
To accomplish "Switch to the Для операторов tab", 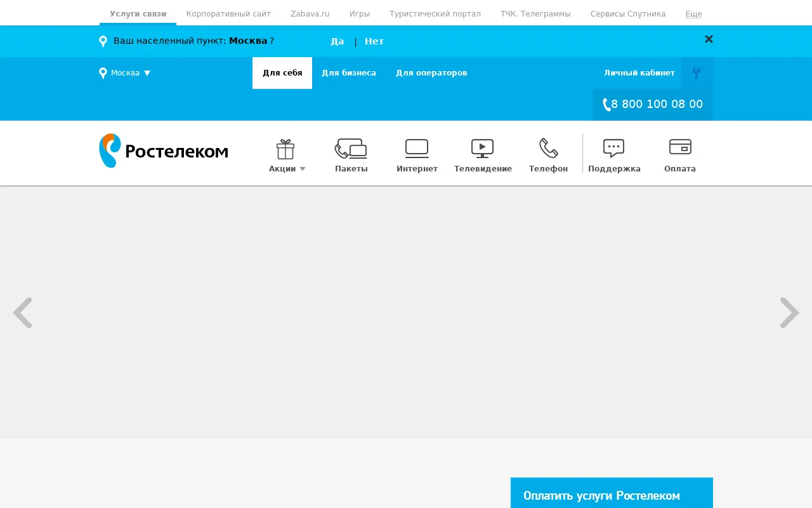I will pyautogui.click(x=431, y=73).
